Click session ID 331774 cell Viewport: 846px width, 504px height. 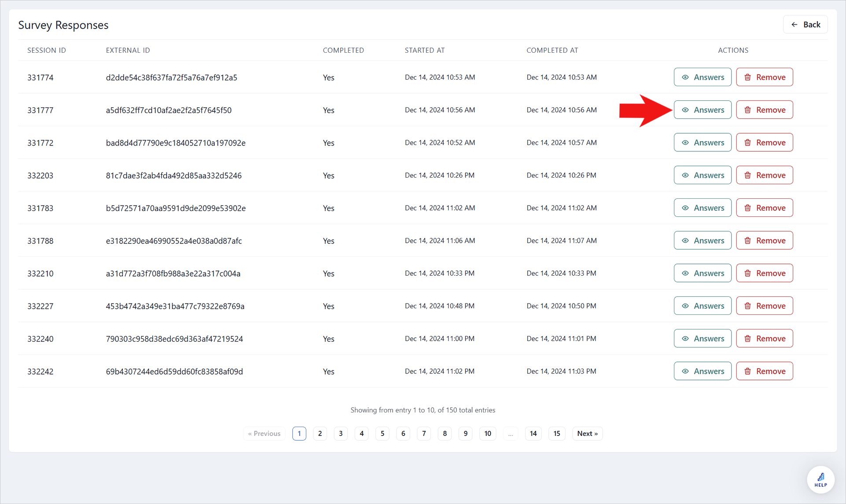[40, 77]
